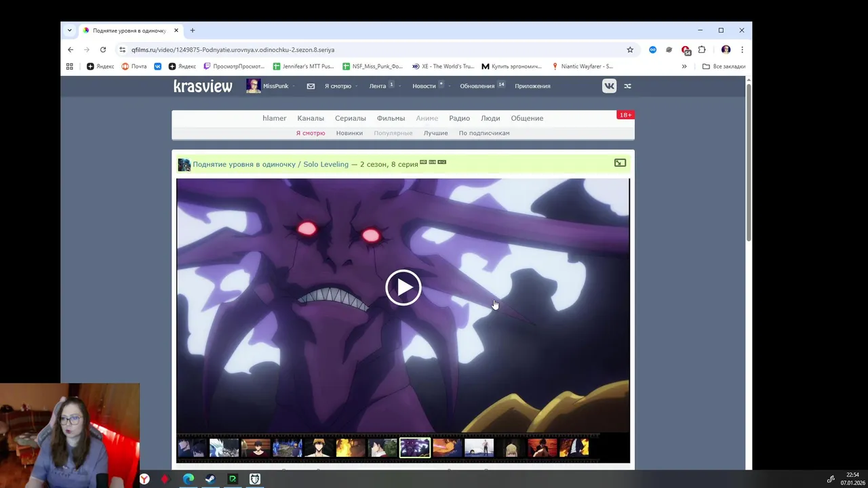
Task: Open the Все закладки bookmarks folder
Action: [724, 66]
